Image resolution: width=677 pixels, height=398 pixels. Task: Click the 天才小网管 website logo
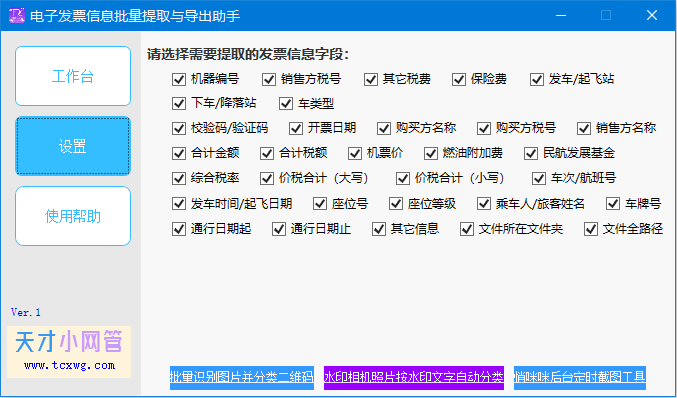click(69, 352)
